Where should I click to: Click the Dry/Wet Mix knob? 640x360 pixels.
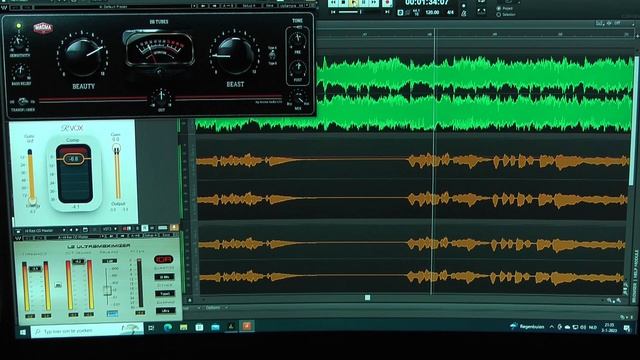coord(299,99)
